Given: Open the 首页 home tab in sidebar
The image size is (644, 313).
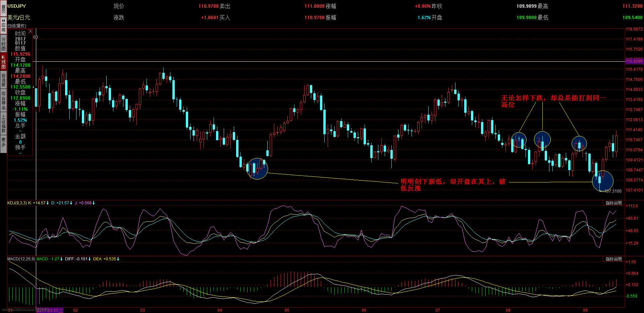Looking at the screenshot, I should [x=3, y=8].
